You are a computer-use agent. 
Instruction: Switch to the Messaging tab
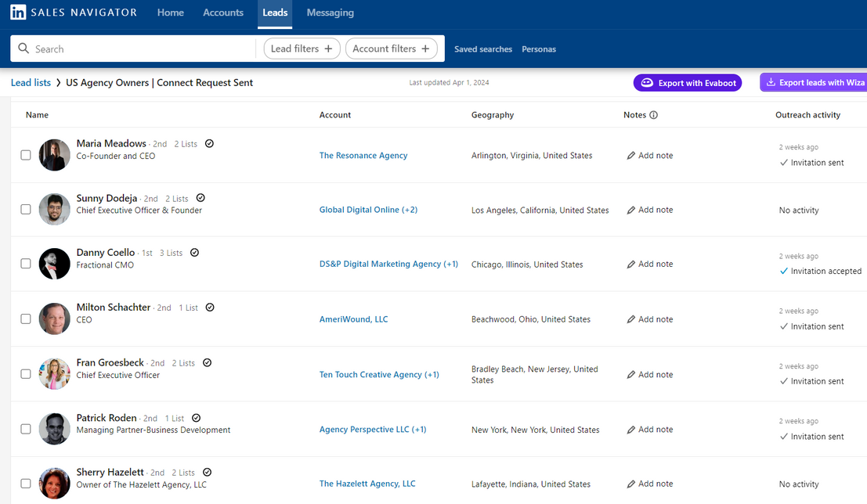click(330, 13)
